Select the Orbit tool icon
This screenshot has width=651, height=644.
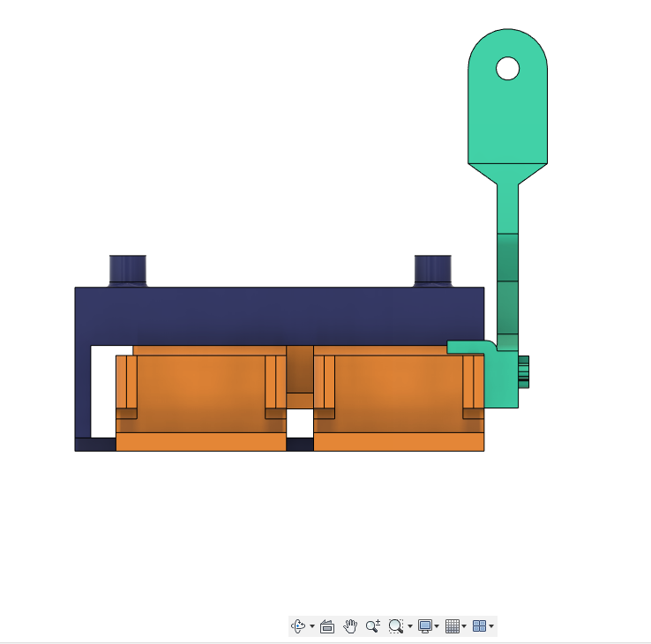tap(298, 625)
